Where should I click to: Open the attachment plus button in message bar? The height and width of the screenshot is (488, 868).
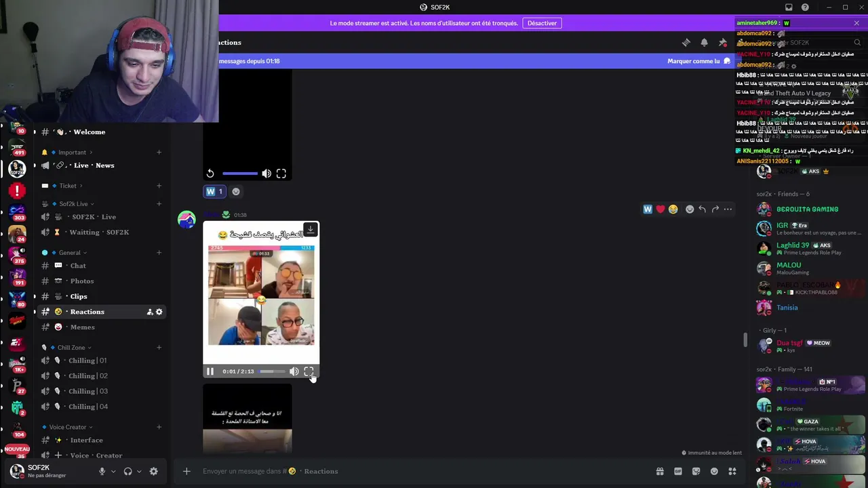coord(186,471)
